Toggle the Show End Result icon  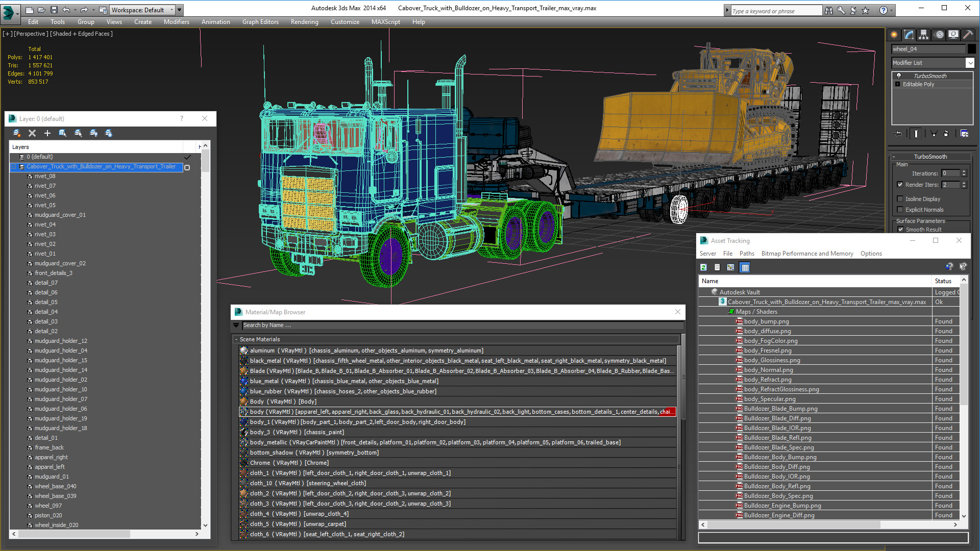pos(916,134)
